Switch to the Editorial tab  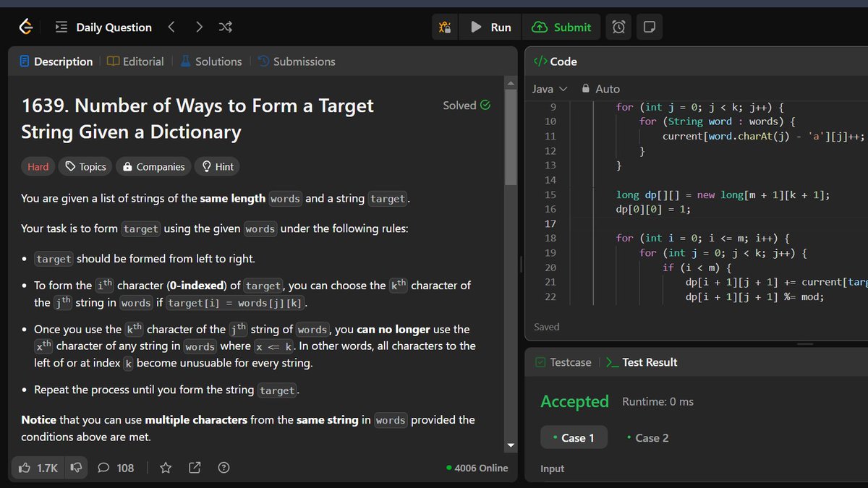135,61
